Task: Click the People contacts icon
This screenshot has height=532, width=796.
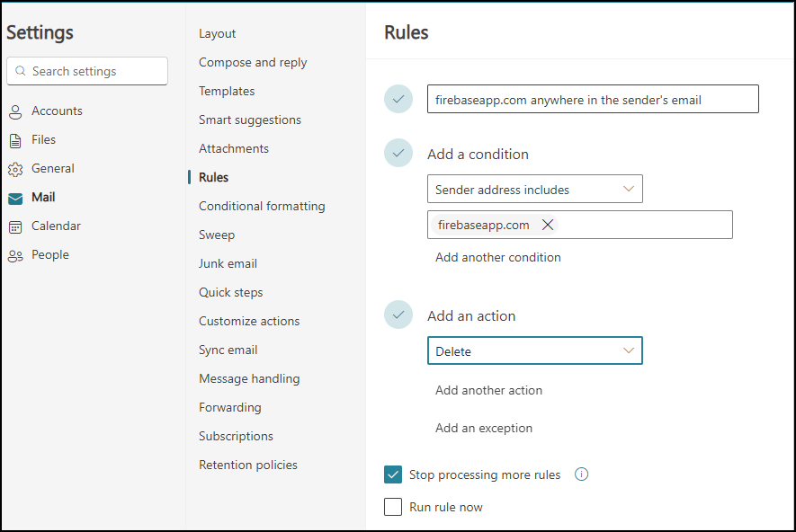Action: click(x=15, y=255)
